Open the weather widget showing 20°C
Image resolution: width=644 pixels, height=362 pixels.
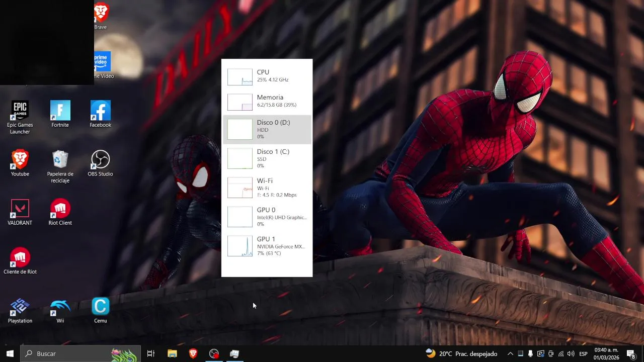point(461,354)
